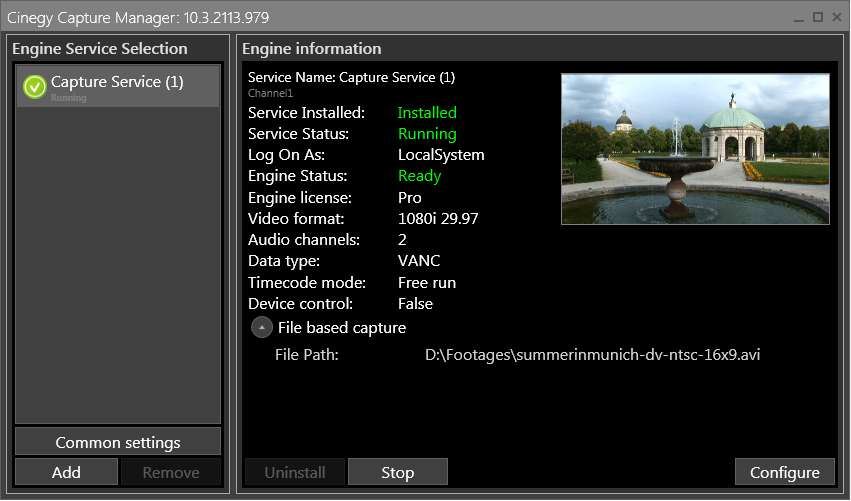Open Configure for the capture engine
This screenshot has width=851, height=501.
tap(785, 472)
